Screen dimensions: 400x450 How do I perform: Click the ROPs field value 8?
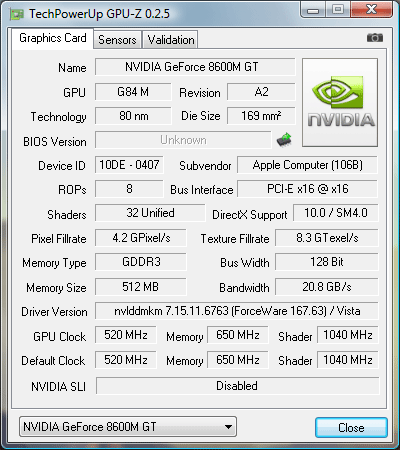click(x=129, y=189)
